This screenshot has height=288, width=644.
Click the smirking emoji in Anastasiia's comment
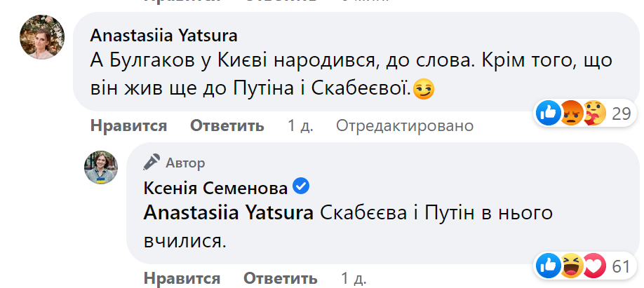coord(423,90)
